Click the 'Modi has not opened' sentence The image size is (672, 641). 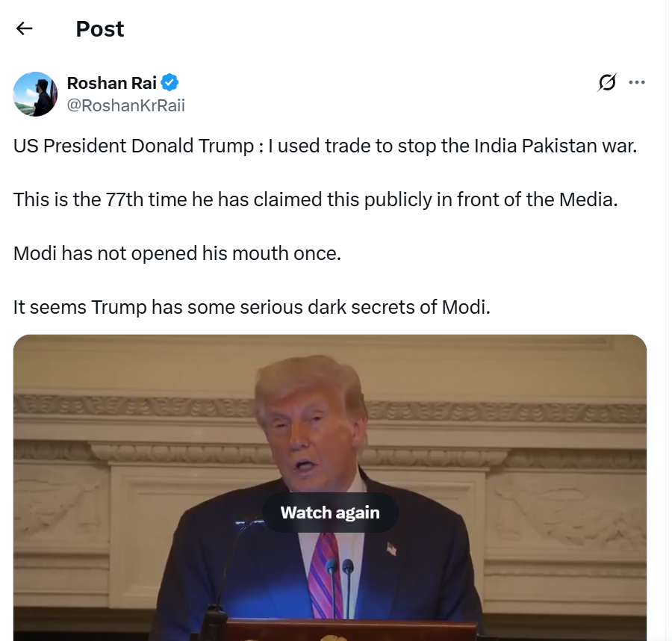(x=177, y=253)
